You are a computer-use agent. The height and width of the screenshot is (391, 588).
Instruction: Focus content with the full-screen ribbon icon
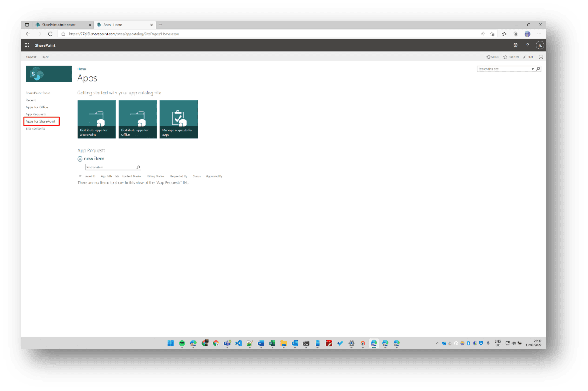pos(541,57)
